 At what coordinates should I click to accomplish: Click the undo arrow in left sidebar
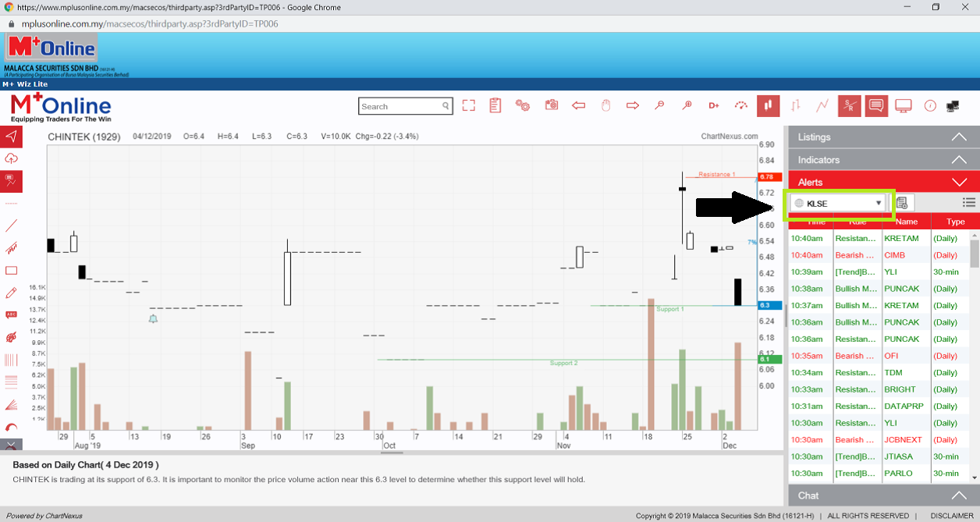pos(11,428)
